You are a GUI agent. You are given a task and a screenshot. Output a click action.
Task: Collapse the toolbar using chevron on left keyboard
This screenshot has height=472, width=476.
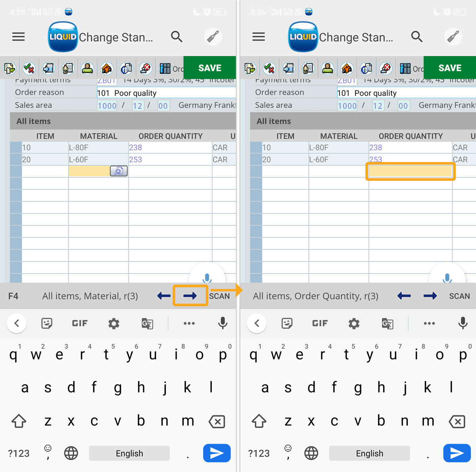coord(17,324)
